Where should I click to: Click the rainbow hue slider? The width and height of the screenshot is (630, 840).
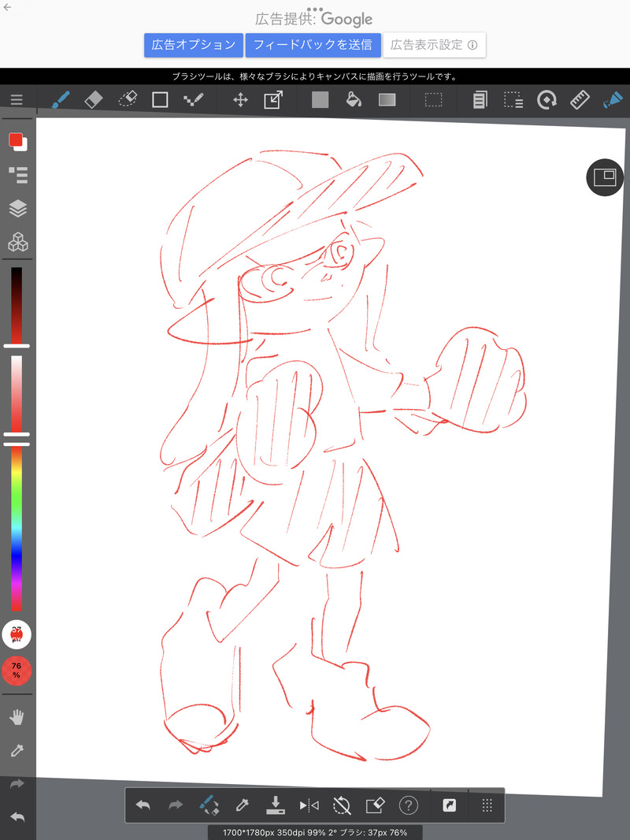coord(17,528)
